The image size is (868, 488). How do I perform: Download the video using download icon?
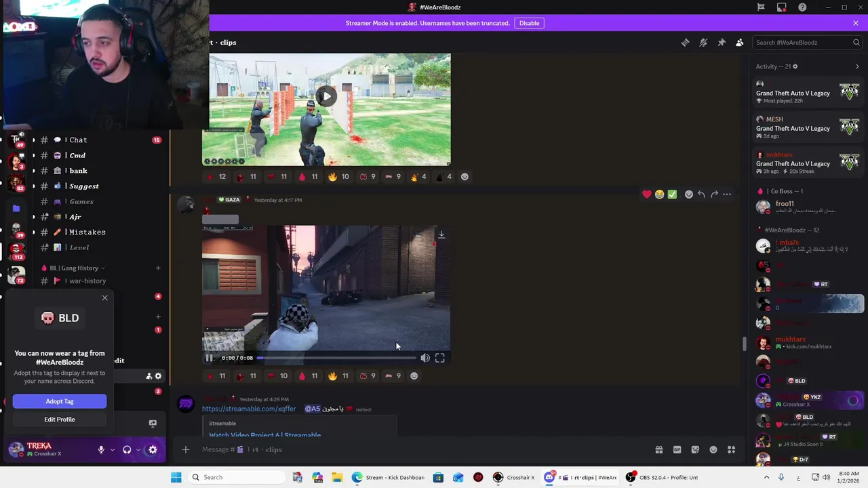tap(441, 235)
